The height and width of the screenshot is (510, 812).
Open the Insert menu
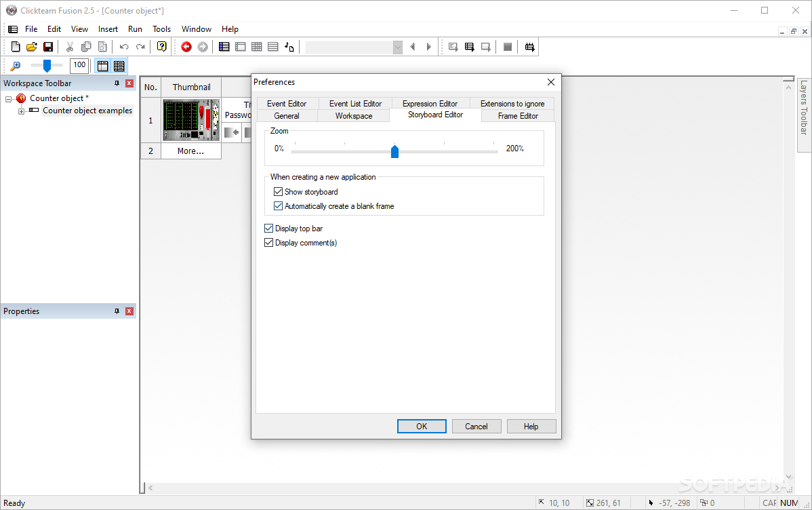point(108,29)
